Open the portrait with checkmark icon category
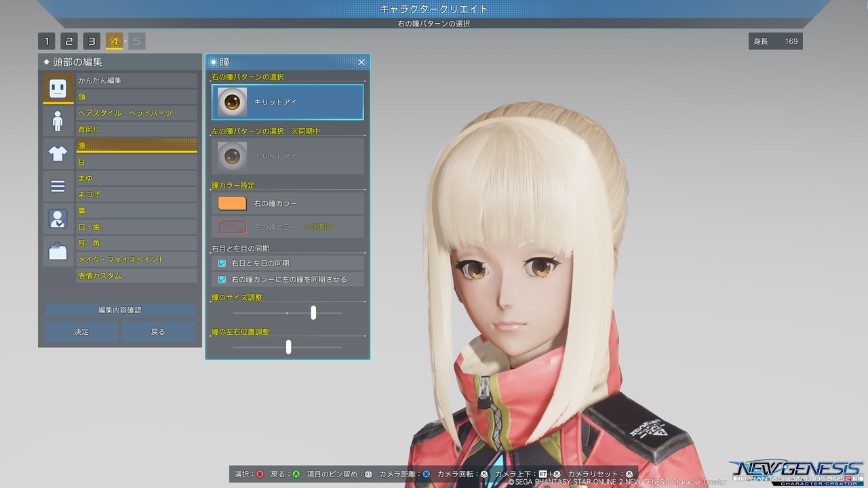The image size is (868, 488). point(58,218)
